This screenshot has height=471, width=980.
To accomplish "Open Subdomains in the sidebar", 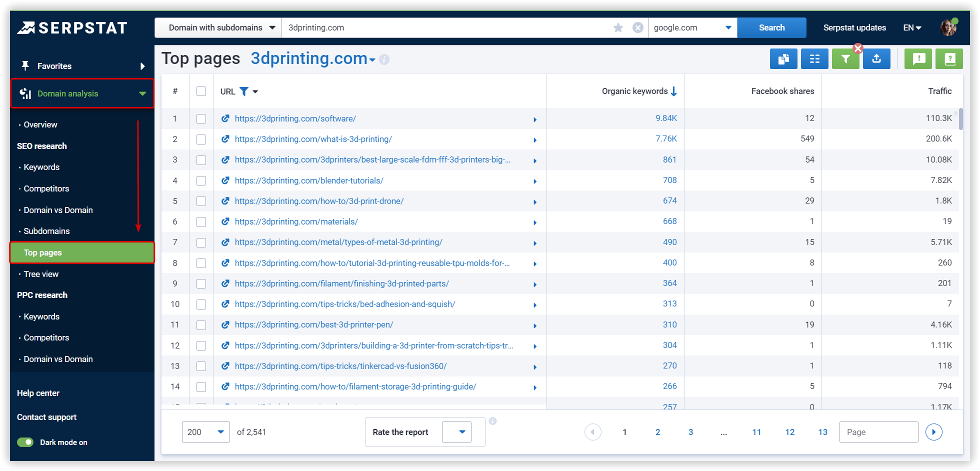I will coord(46,231).
